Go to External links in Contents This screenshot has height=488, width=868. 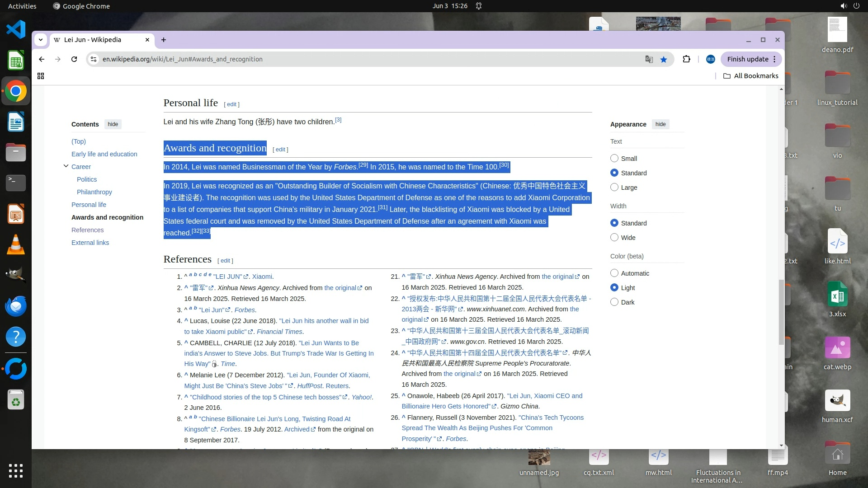coord(90,243)
